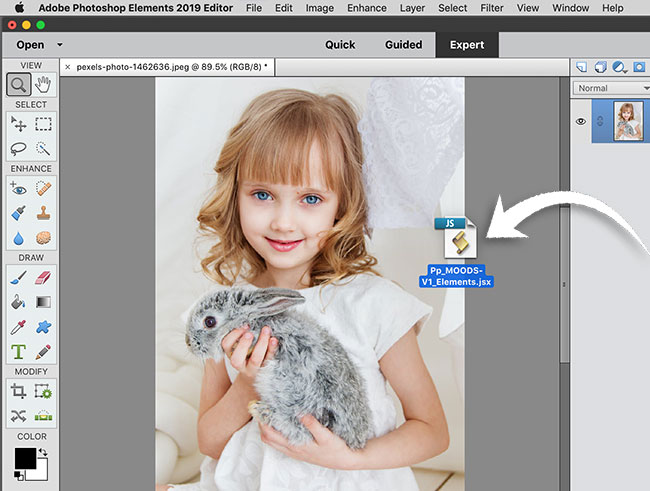Hide the layer via eye icon
The width and height of the screenshot is (650, 491).
point(581,122)
